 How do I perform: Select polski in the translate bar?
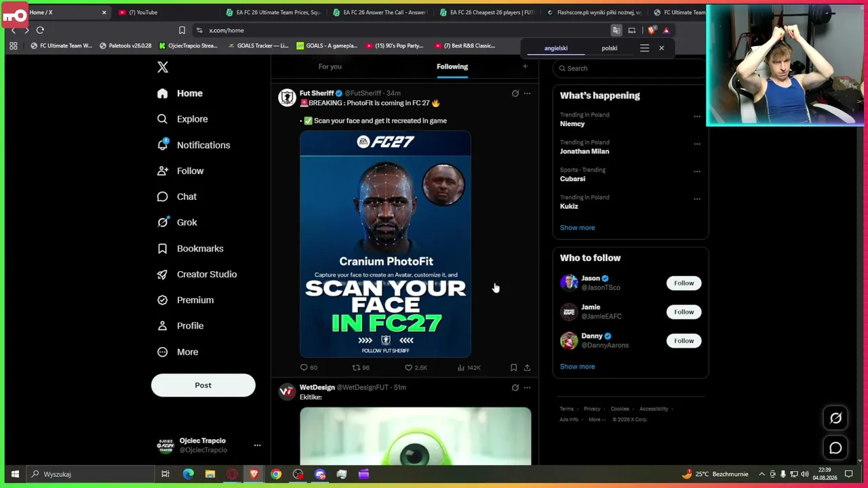coord(610,48)
